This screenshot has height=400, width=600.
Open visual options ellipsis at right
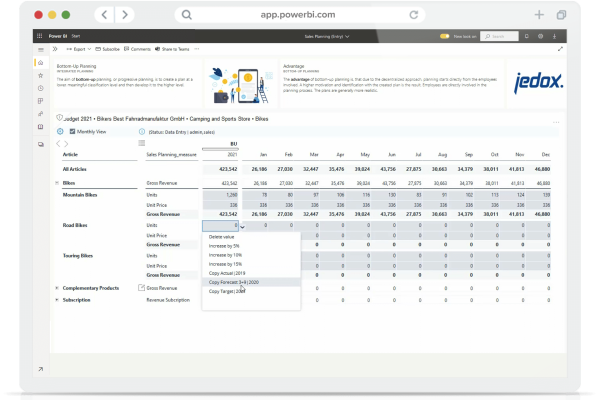(x=556, y=122)
